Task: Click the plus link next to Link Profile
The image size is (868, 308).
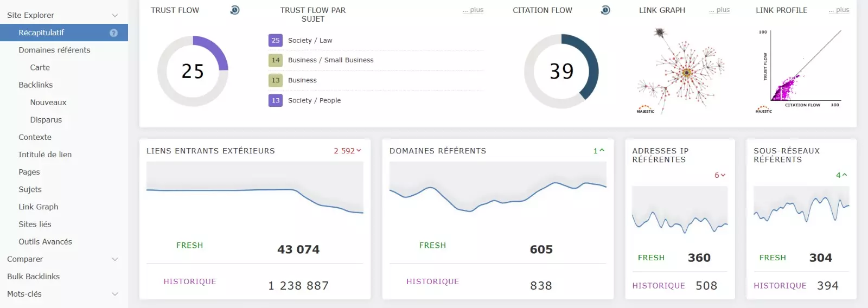Action: (x=839, y=10)
